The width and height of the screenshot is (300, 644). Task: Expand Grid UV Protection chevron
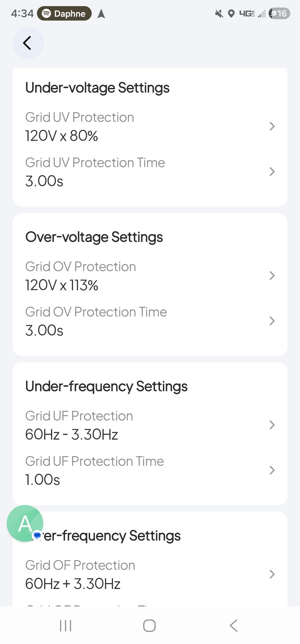(272, 126)
